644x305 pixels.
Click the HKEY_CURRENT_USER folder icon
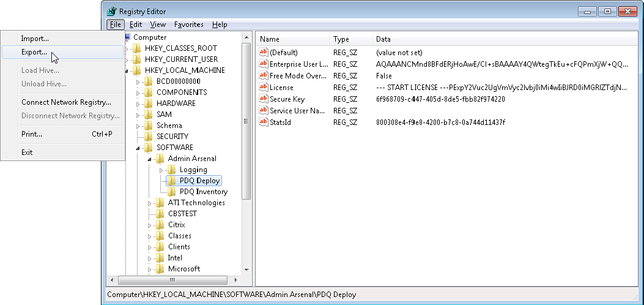(x=136, y=59)
